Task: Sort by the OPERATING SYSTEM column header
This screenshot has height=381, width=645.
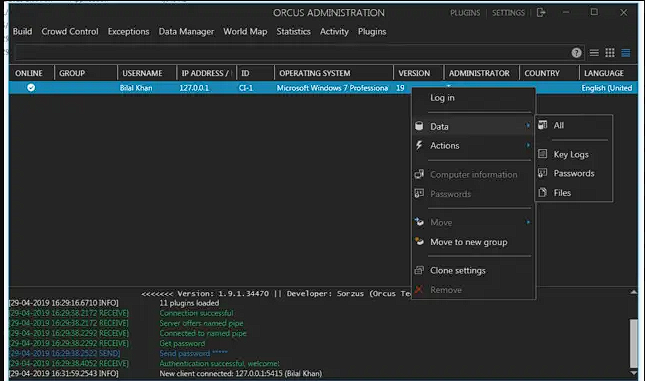Action: click(x=334, y=73)
